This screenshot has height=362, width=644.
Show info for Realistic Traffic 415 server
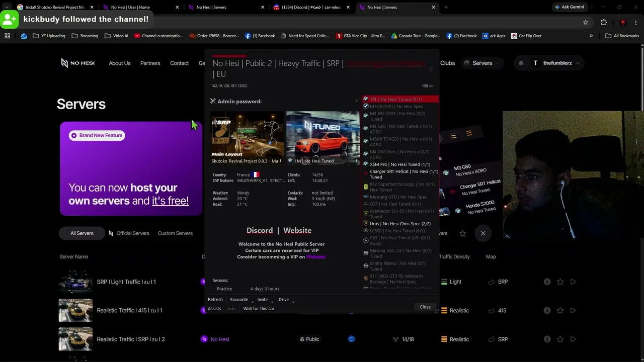[547, 311]
